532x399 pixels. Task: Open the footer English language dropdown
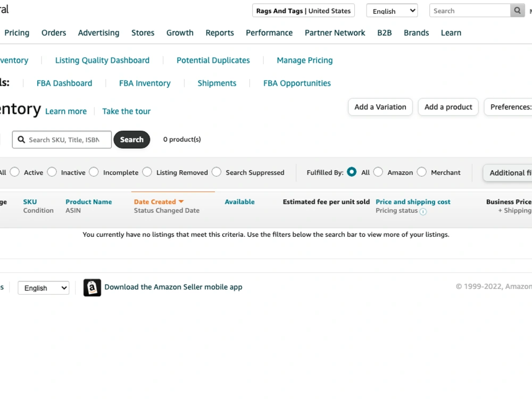point(44,288)
